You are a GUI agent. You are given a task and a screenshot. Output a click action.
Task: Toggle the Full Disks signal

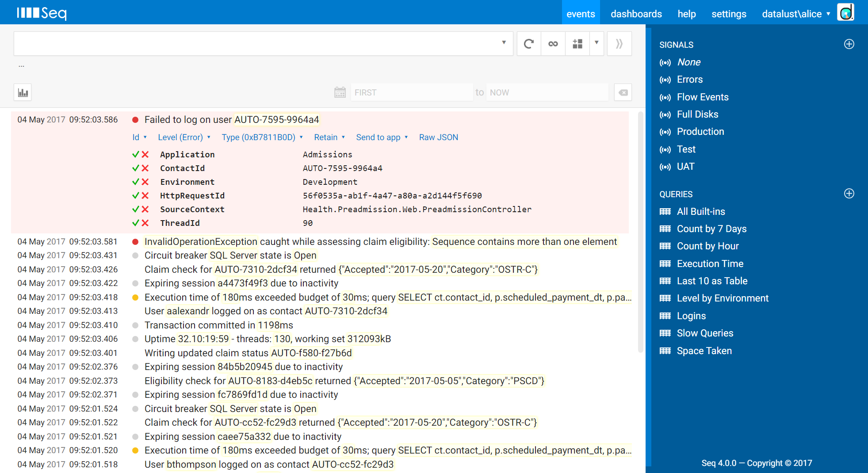tap(697, 114)
